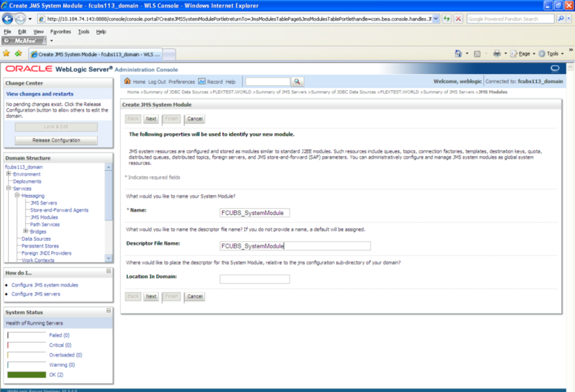Screen dimensions: 575x392
Task: Click the Add to Favorites icon
Action: point(18,54)
